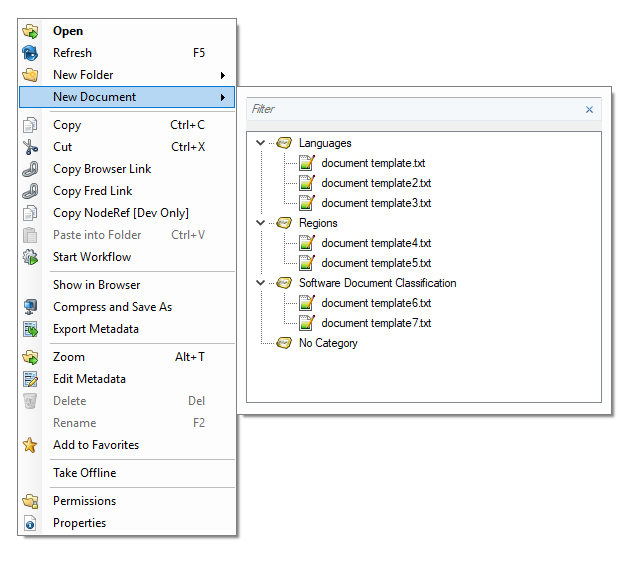The width and height of the screenshot is (639, 567).
Task: Click the Add to Favorites star icon
Action: 30,445
